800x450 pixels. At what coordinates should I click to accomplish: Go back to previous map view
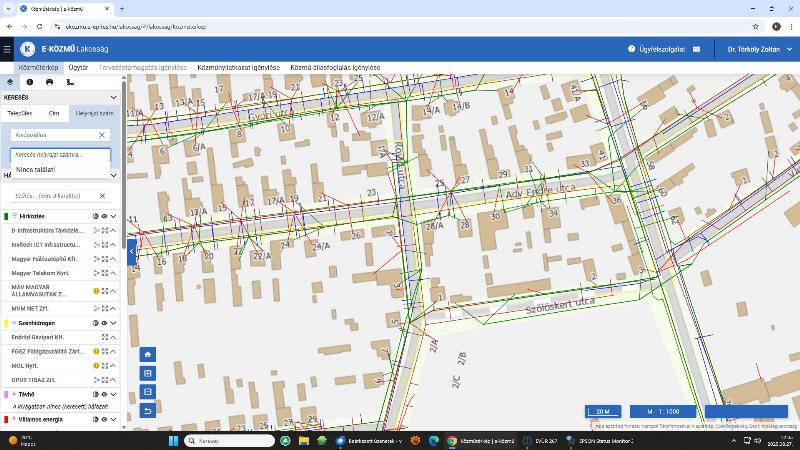148,410
